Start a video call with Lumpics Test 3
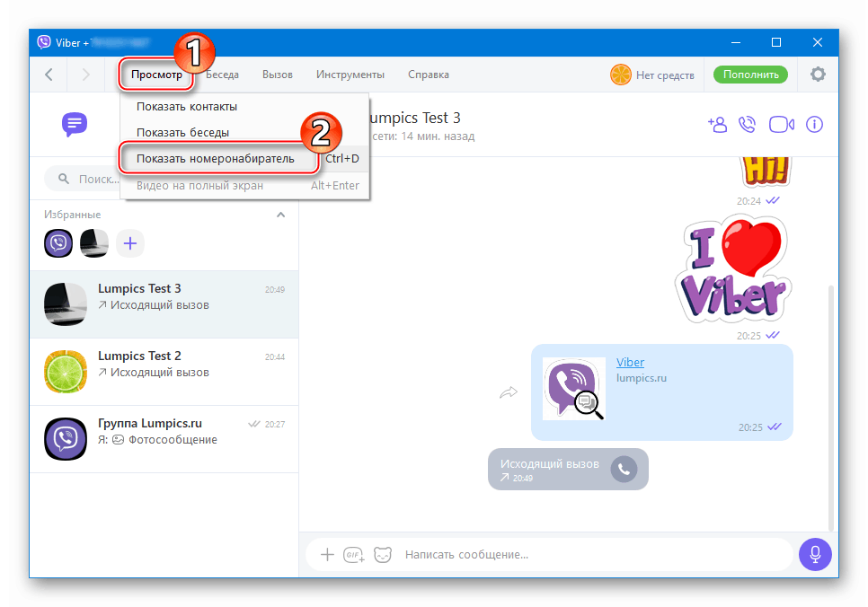 tap(781, 125)
